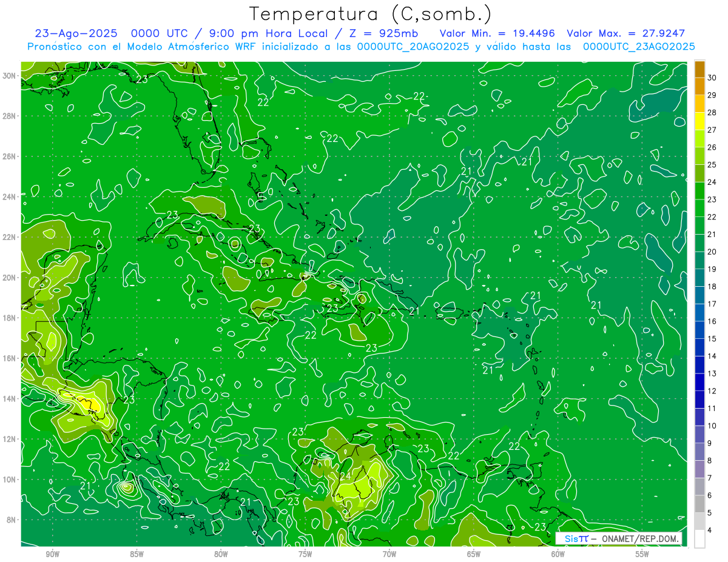Click the '14N' latitude axis label

click(x=9, y=398)
